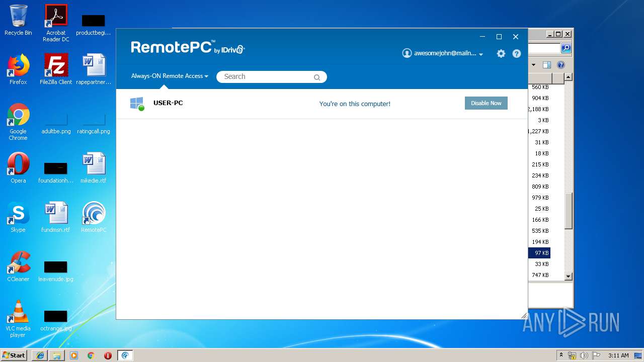Toggle Explorer preview pane icon
Screen dimensions: 644x362
click(x=547, y=65)
